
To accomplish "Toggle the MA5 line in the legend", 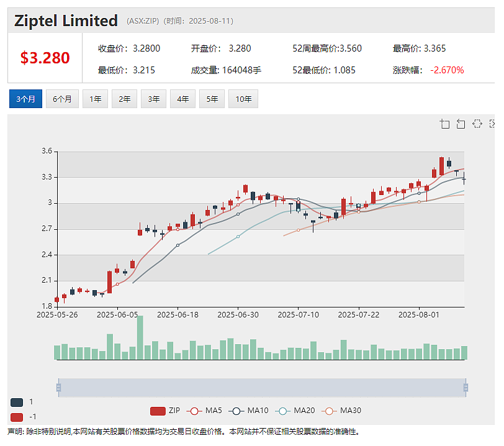I will coord(204,411).
